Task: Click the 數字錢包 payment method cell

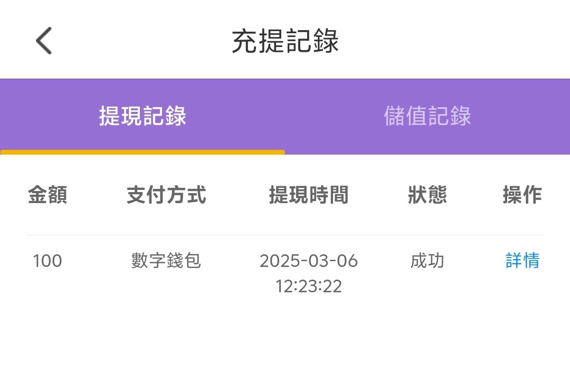Action: pos(166,261)
